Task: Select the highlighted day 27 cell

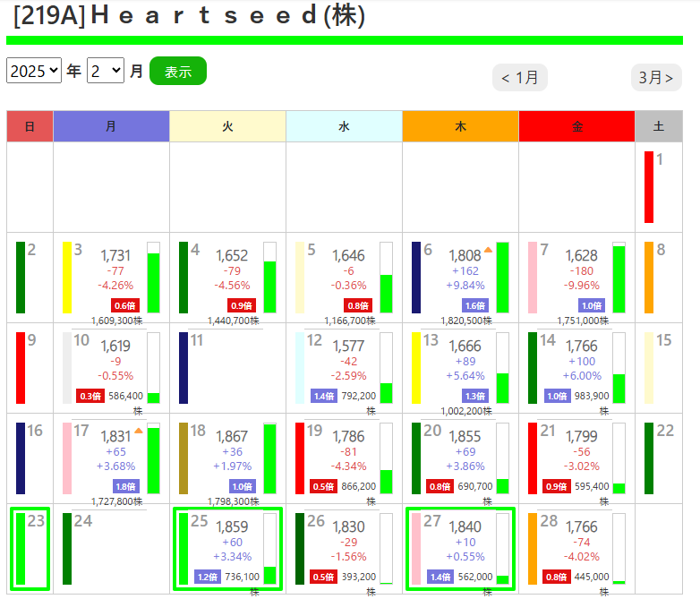Action: (460, 548)
